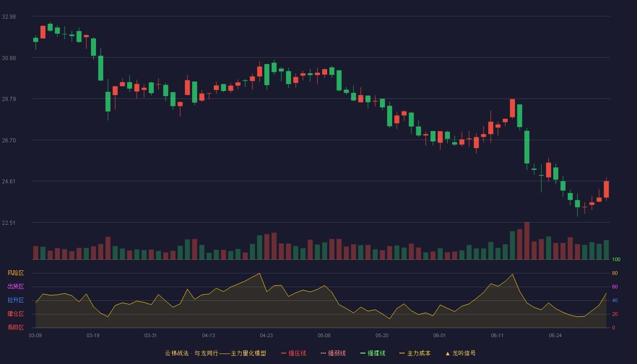Select the final red candlestick on the chart

tap(606, 189)
